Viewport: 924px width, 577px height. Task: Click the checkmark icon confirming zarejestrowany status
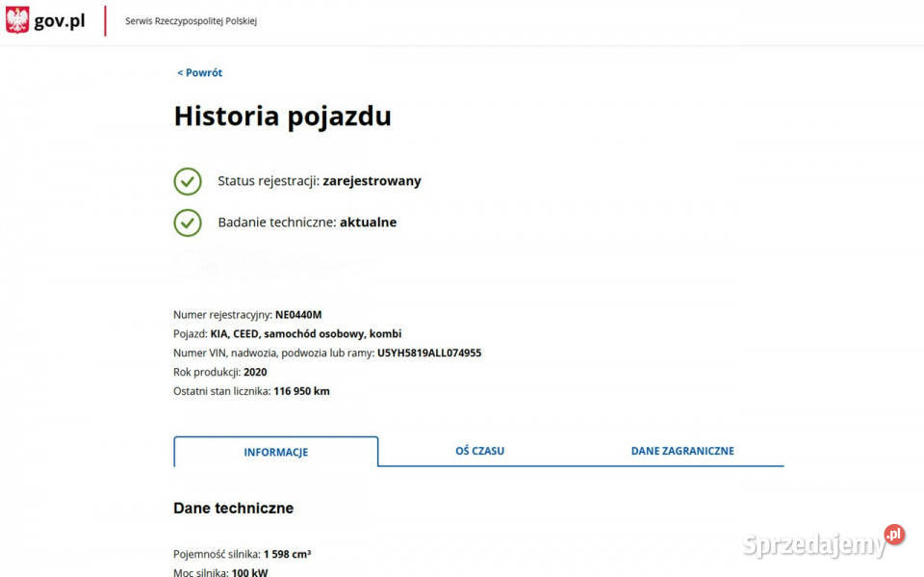tap(188, 181)
